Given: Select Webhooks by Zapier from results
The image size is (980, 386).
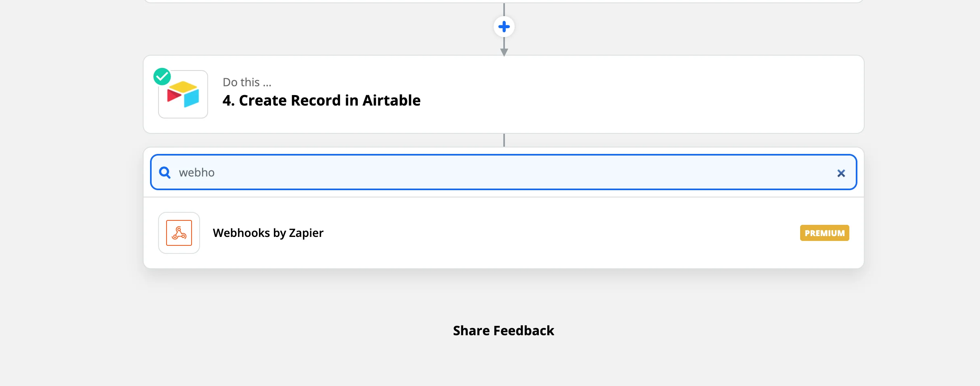Looking at the screenshot, I should point(268,233).
